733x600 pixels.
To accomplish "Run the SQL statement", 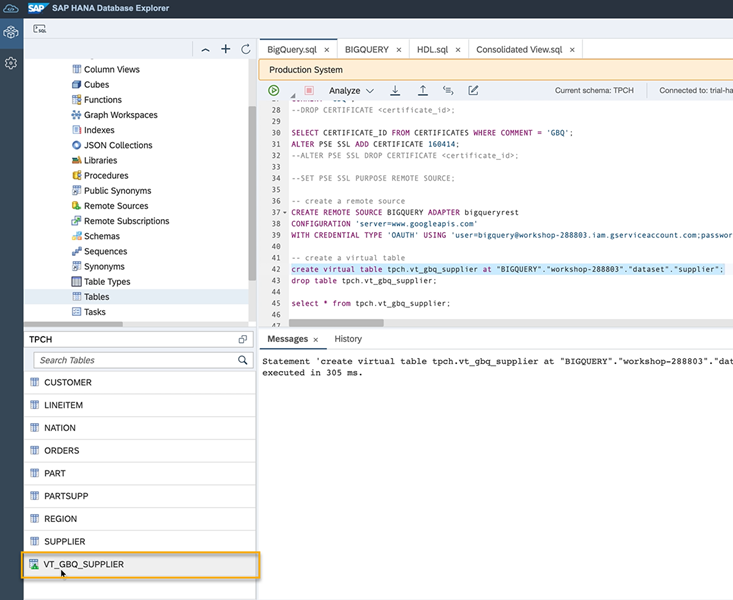I will [273, 90].
